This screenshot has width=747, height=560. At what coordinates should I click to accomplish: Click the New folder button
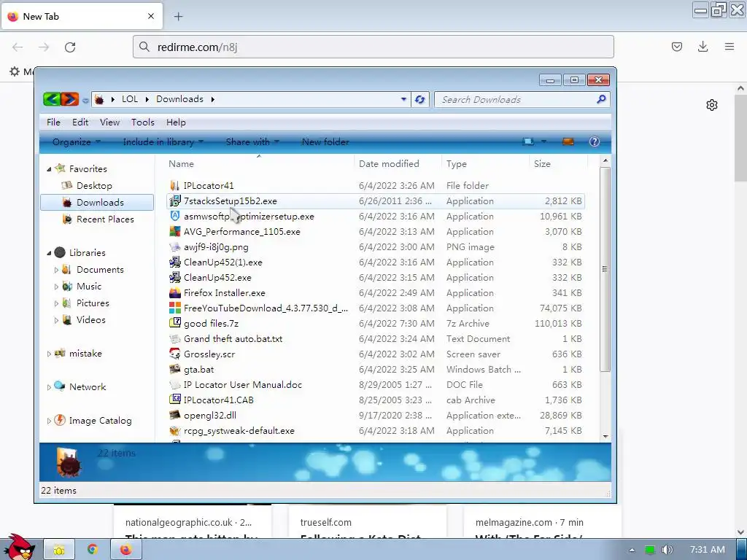(325, 141)
